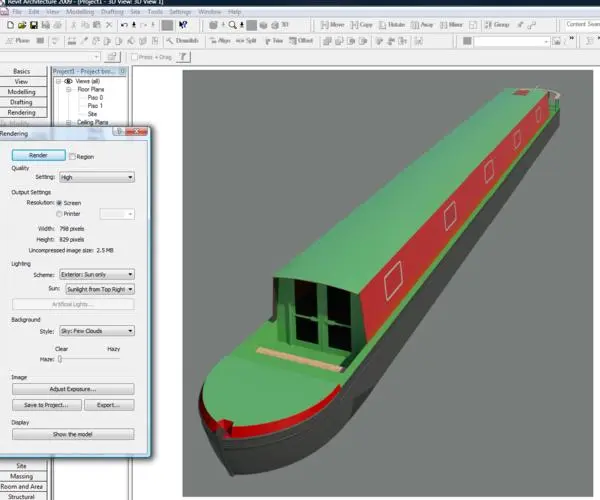Click the Zoom magnifier icon
Image resolution: width=600 pixels, height=500 pixels.
coord(232,25)
